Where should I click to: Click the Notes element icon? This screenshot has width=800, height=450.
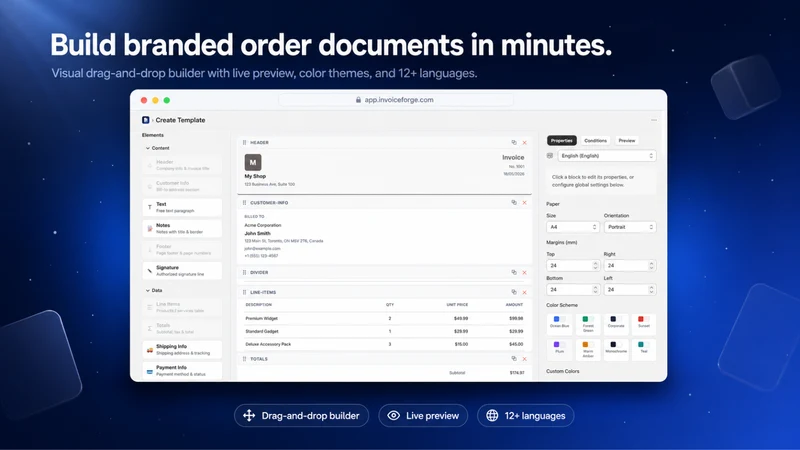pyautogui.click(x=149, y=229)
